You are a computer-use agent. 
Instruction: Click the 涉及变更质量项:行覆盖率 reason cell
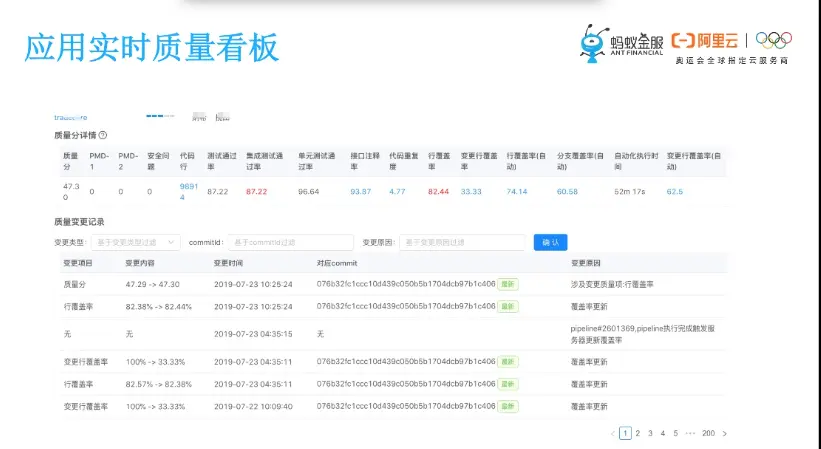tap(612, 284)
